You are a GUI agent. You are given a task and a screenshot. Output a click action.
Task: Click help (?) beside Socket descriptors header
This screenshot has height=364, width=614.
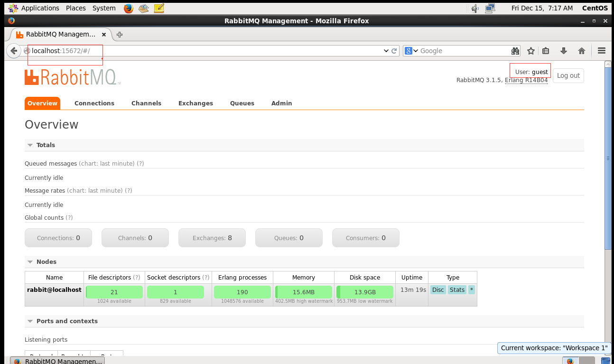(206, 278)
